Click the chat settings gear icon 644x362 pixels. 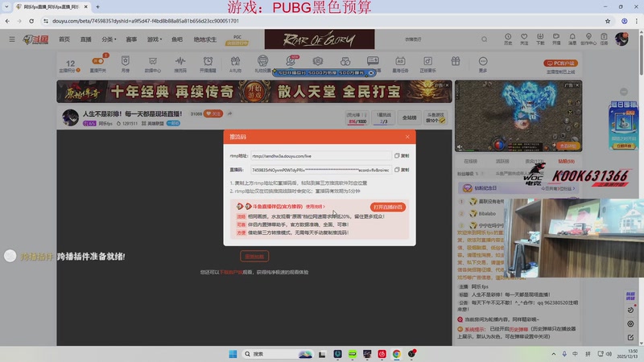630,324
